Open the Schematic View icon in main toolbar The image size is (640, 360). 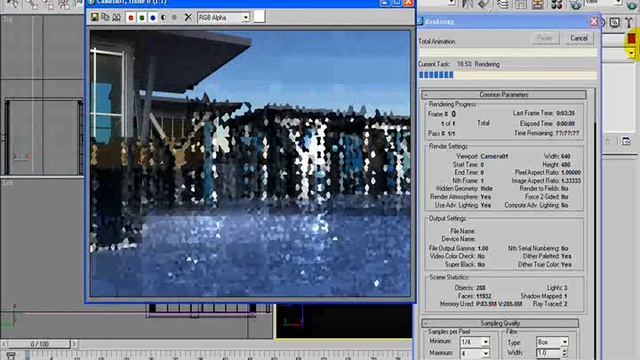[x=538, y=4]
